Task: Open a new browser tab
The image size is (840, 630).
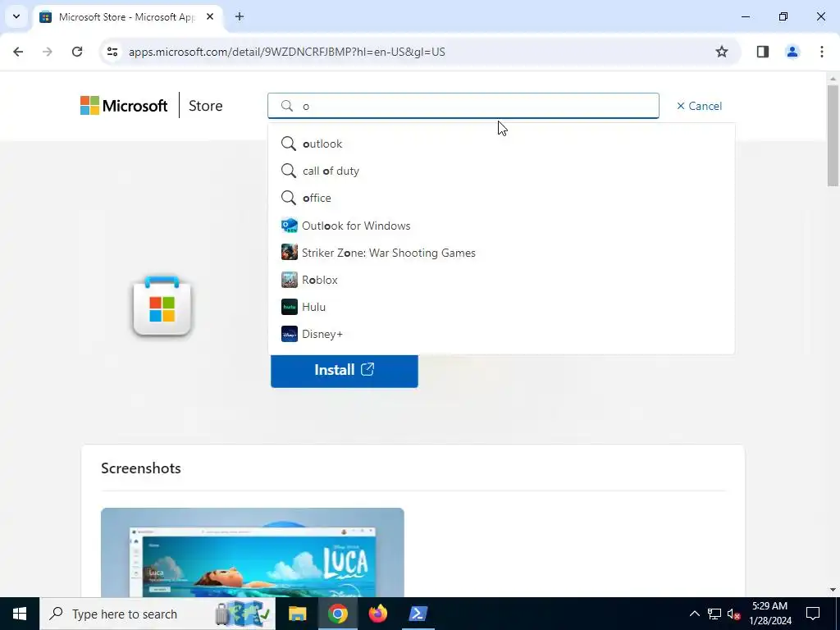Action: tap(240, 16)
